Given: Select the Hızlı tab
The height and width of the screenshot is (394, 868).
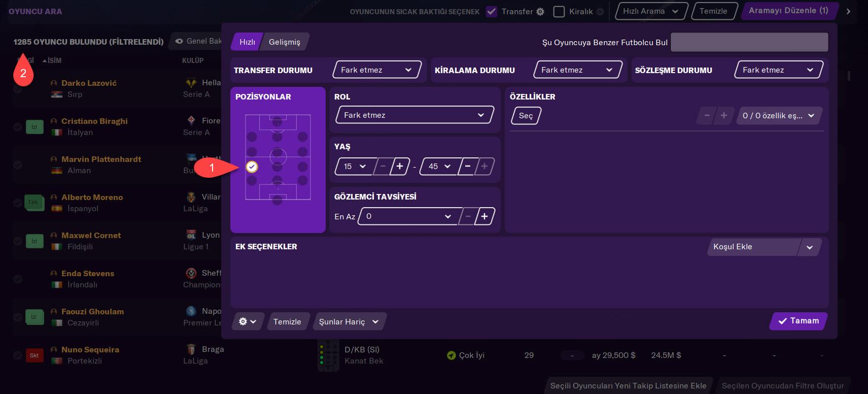Looking at the screenshot, I should click(x=247, y=42).
